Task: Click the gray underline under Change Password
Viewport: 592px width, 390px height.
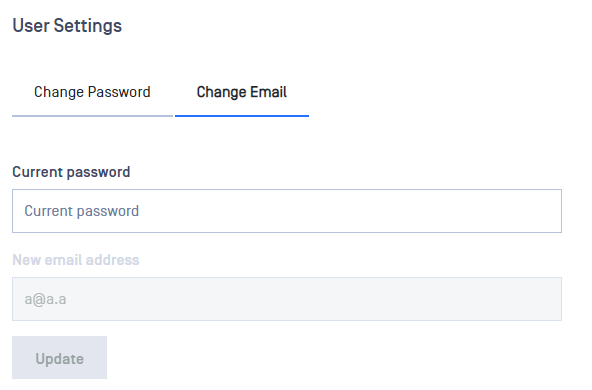Action: 92,116
